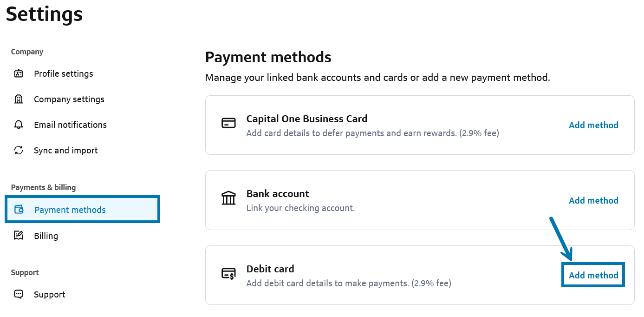
Task: Navigate to Sync and import
Action: point(65,150)
